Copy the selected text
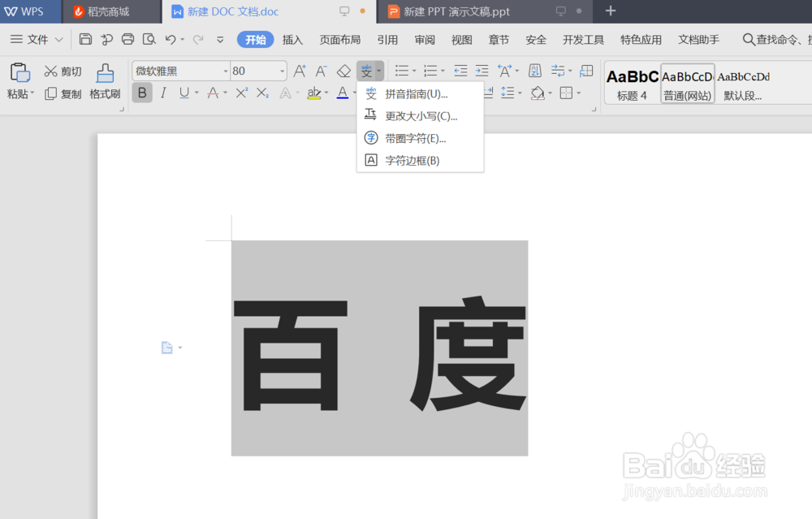The image size is (812, 519). point(63,93)
